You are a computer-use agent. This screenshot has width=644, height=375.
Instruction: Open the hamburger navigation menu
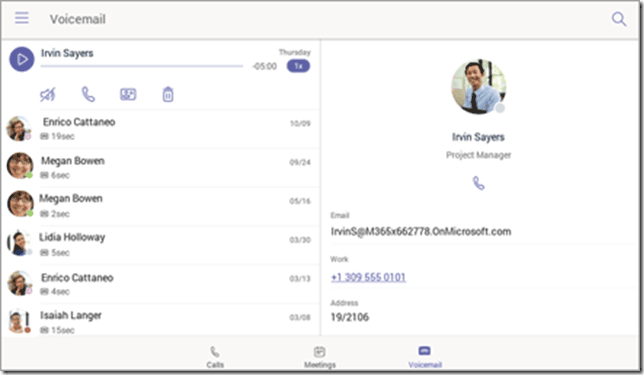(x=22, y=18)
